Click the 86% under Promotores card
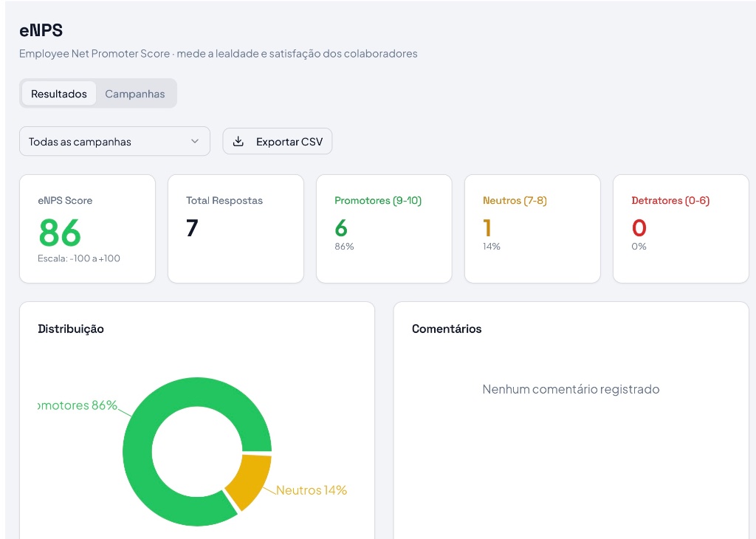Image resolution: width=756 pixels, height=539 pixels. pyautogui.click(x=344, y=247)
